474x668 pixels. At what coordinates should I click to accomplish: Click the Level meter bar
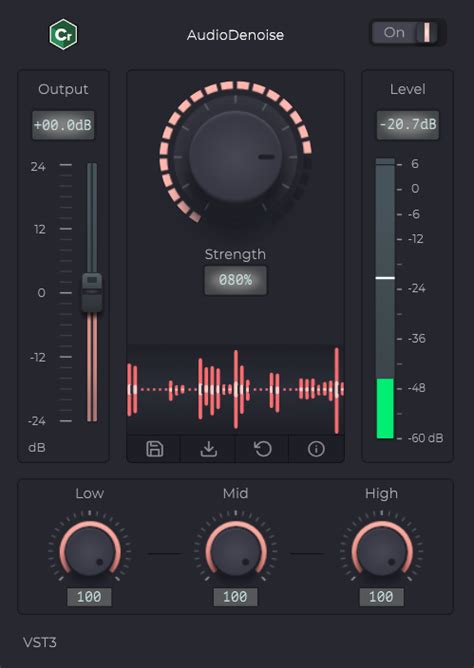click(x=385, y=298)
